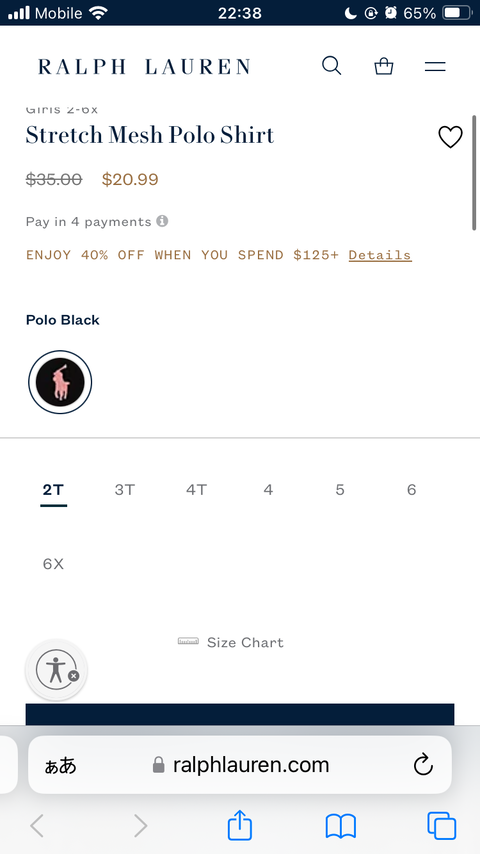
Task: Select size 3T
Action: (125, 490)
